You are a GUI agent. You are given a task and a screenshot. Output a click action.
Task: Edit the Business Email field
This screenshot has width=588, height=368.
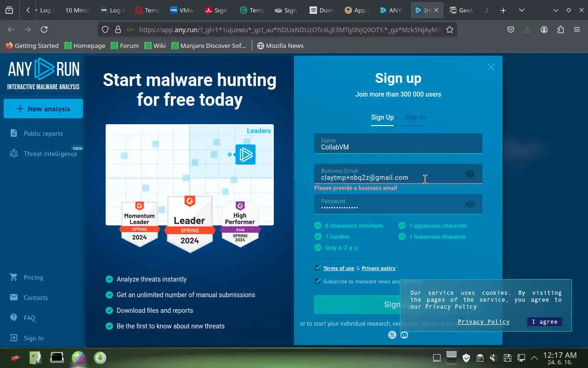pyautogui.click(x=398, y=174)
